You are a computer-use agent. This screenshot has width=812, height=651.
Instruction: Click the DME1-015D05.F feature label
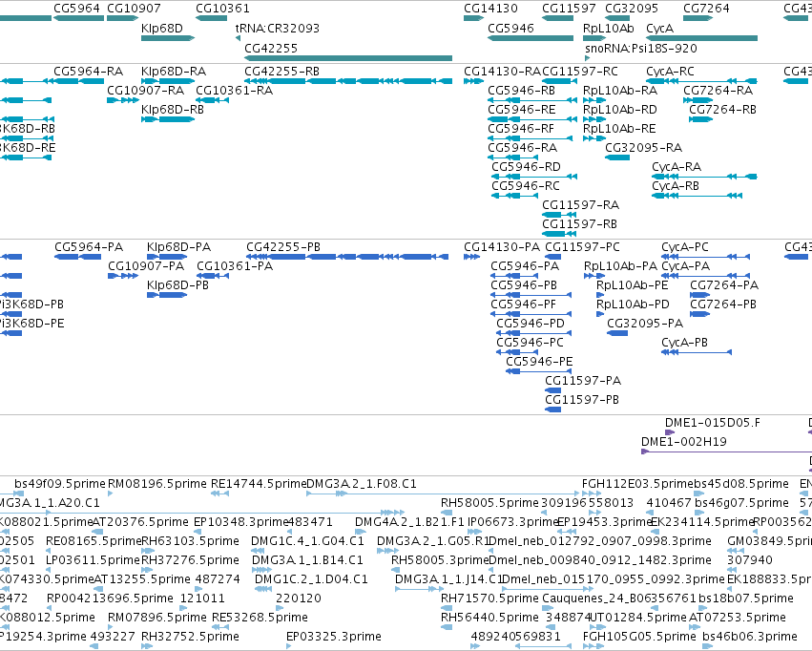point(713,424)
